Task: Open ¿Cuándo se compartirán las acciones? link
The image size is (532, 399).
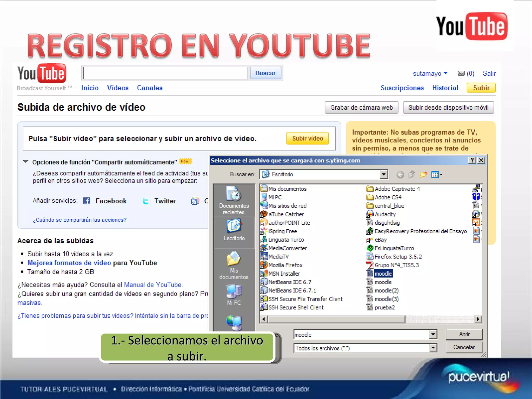Action: click(79, 220)
